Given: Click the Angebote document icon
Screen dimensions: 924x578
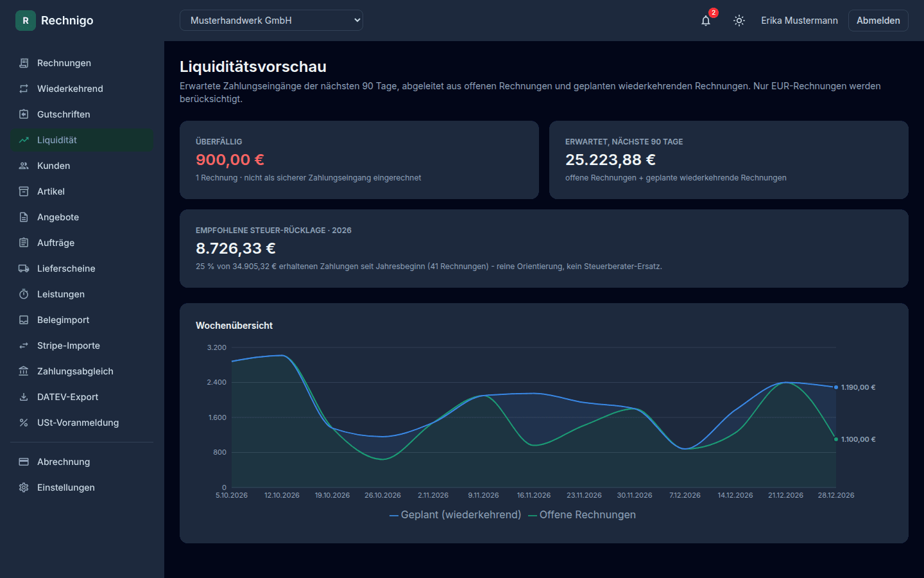Looking at the screenshot, I should coord(24,217).
